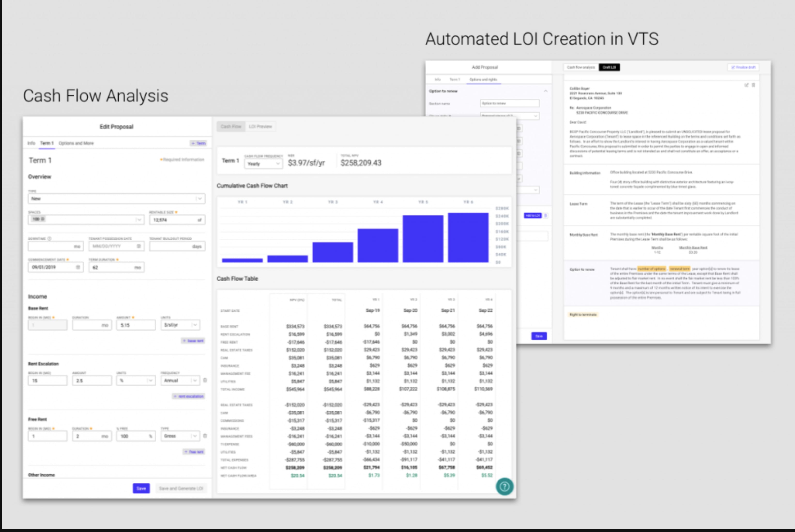This screenshot has width=795, height=532.
Task: Delete the Rent Escalation row via trash icon
Action: tap(205, 380)
